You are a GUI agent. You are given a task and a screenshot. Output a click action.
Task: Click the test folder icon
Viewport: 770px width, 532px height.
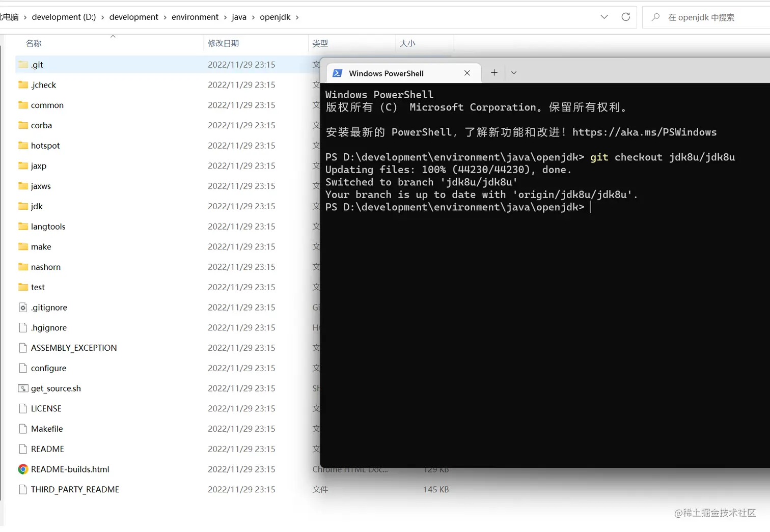pos(23,287)
